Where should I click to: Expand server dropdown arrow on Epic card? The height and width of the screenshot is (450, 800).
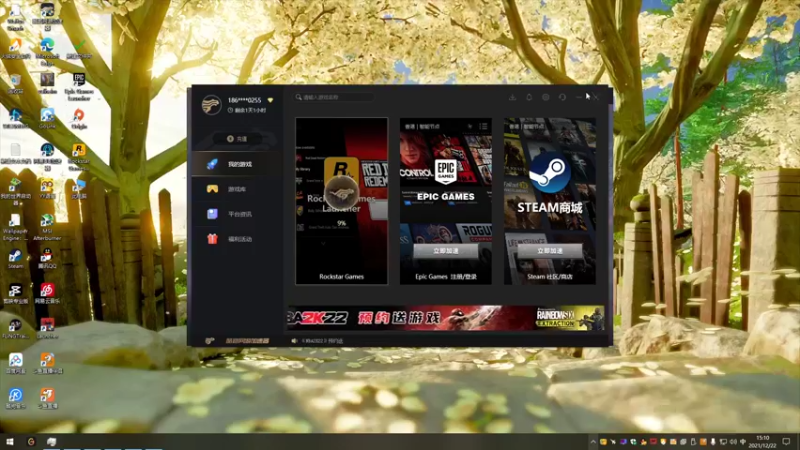tap(470, 126)
